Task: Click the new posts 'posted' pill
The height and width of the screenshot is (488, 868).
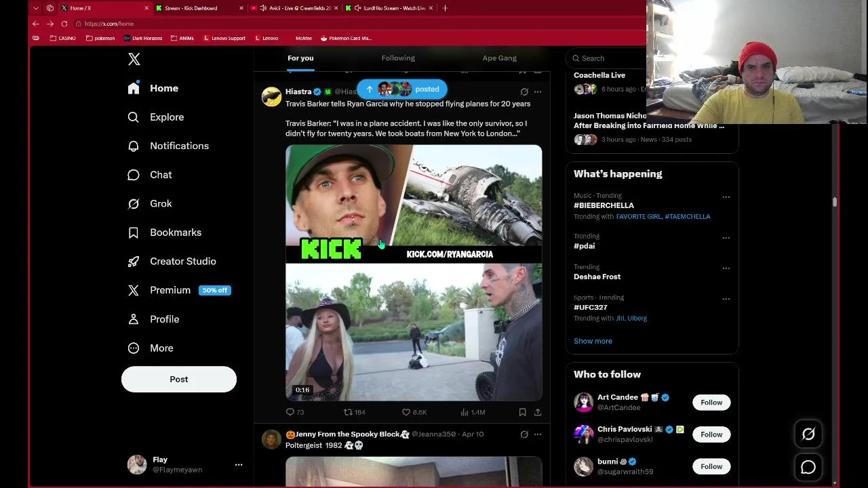Action: click(x=402, y=89)
